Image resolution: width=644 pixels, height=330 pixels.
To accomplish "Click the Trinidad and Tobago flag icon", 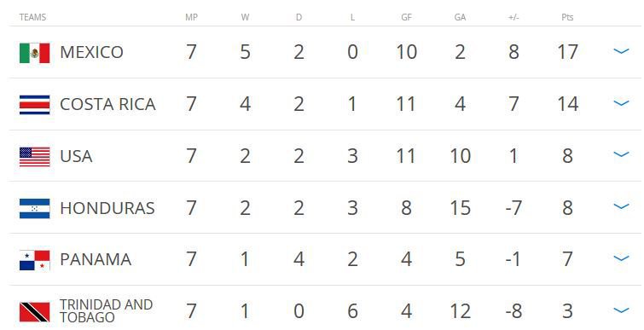I will (x=34, y=312).
